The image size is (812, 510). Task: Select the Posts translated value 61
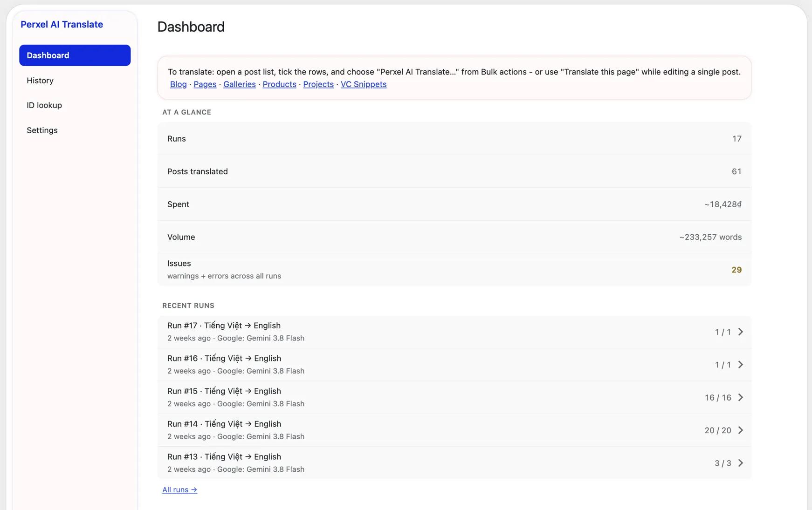coord(736,171)
